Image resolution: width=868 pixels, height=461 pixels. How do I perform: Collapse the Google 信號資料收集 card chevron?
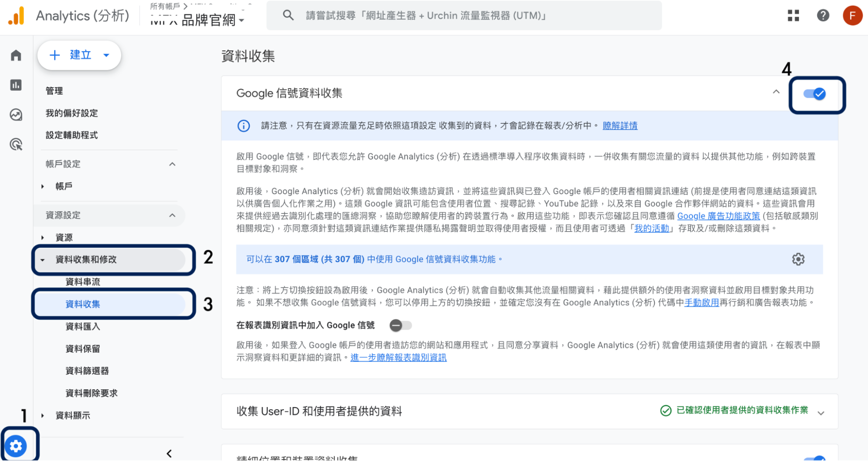click(x=776, y=92)
